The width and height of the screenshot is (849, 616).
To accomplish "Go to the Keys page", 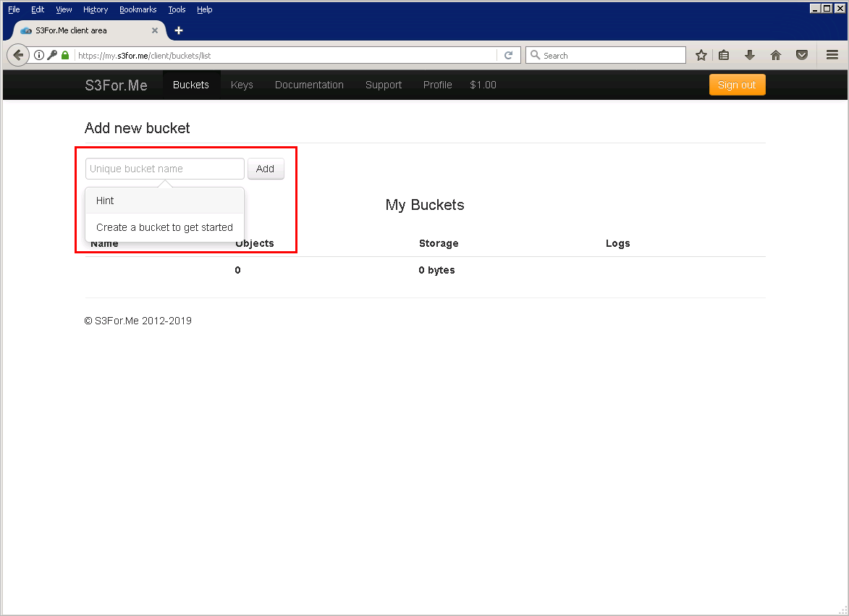I will (242, 85).
